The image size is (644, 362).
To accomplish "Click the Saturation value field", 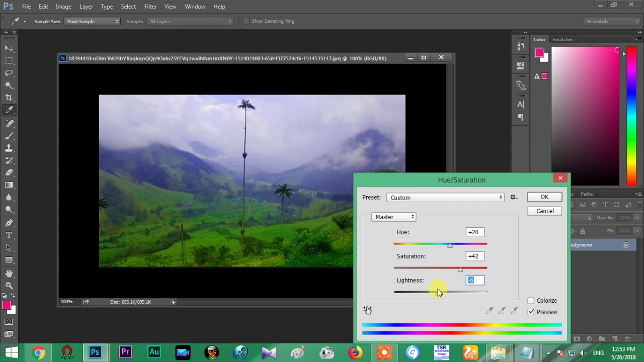I will tap(475, 256).
